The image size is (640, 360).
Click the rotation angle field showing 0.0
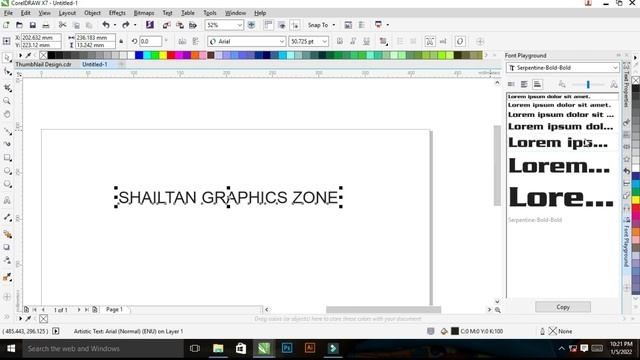click(150, 41)
